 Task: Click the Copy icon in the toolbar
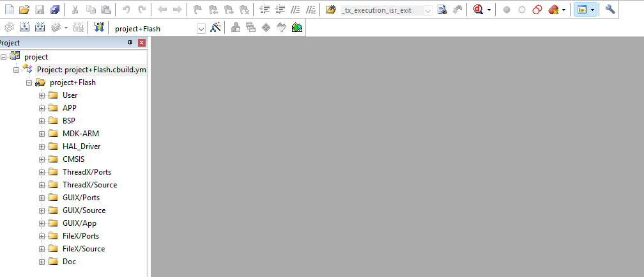point(90,10)
